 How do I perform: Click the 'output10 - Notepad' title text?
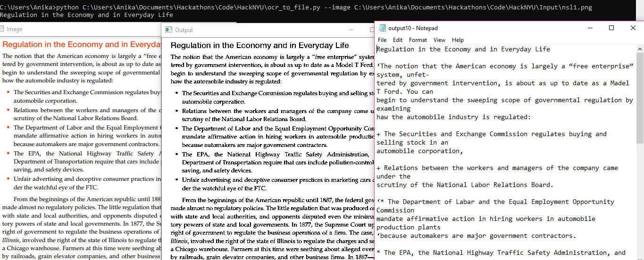point(413,28)
